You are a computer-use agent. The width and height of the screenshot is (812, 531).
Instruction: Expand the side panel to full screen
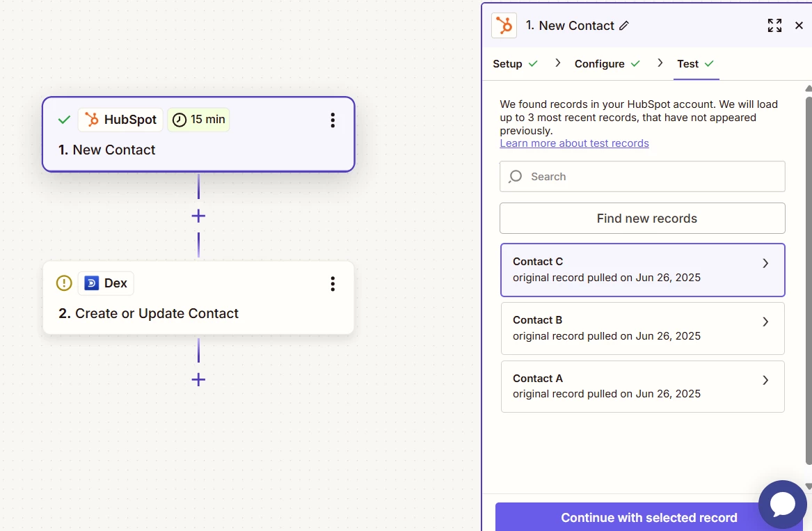(774, 25)
